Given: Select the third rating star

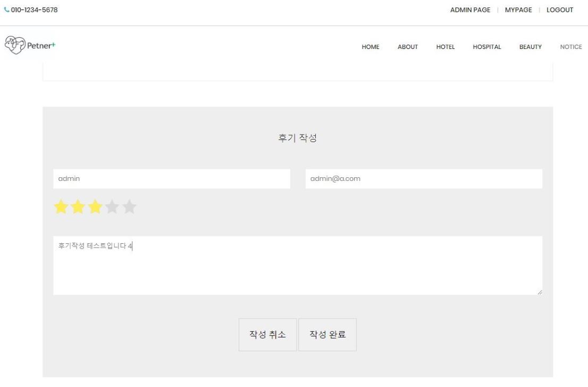Looking at the screenshot, I should pyautogui.click(x=95, y=207).
